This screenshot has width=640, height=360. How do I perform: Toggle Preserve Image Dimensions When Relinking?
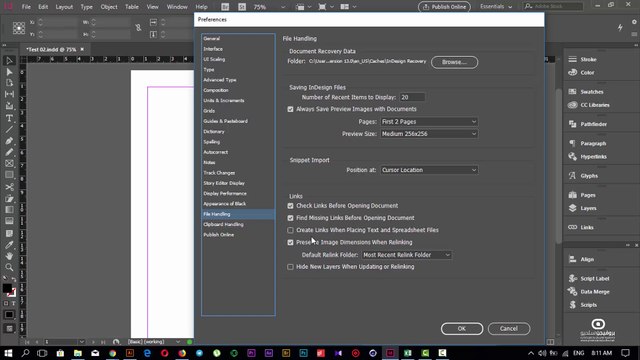290,242
